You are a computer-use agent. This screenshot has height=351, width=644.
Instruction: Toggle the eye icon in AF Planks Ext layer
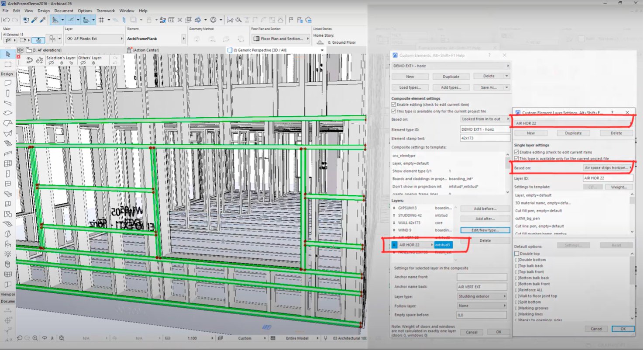click(x=70, y=39)
